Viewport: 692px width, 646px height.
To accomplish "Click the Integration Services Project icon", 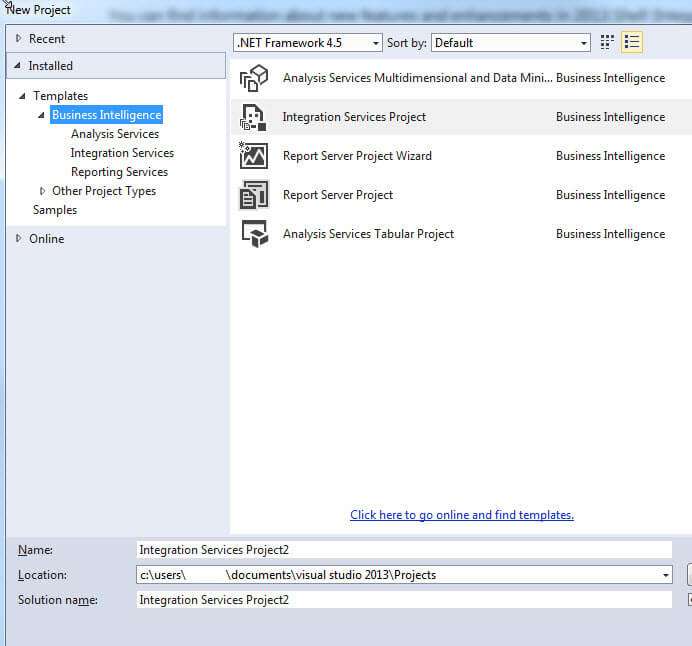I will 253,117.
